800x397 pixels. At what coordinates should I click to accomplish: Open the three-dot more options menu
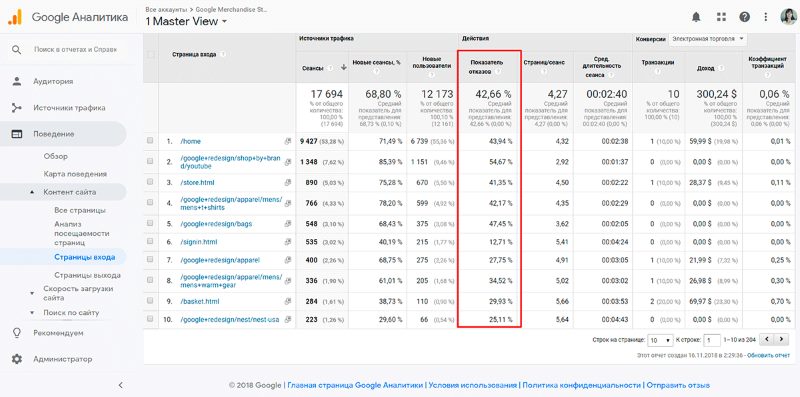(x=766, y=17)
